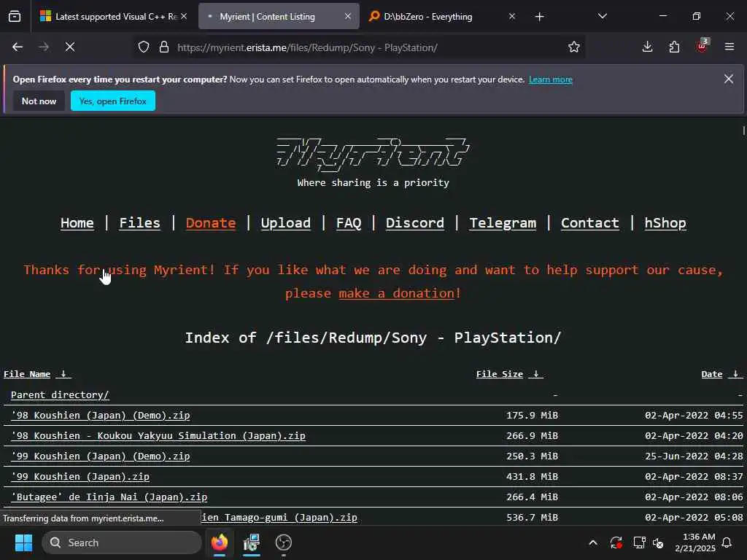Download '98 Koushien (Japan) (Demo).zip

click(x=100, y=415)
